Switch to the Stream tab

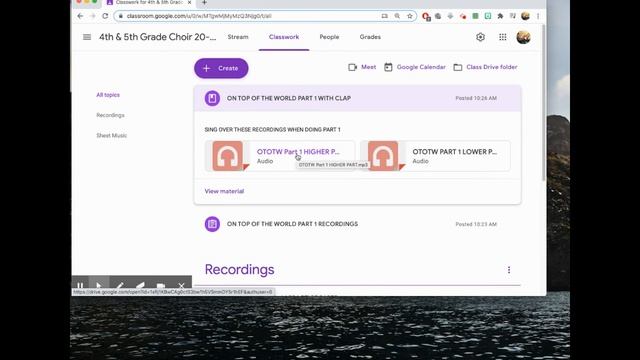coord(238,37)
